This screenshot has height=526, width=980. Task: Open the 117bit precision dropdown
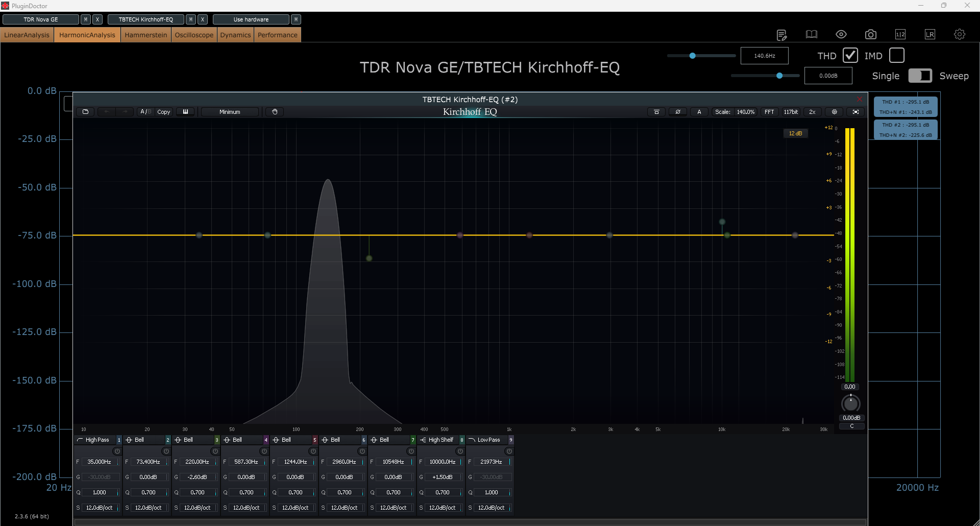click(x=791, y=112)
